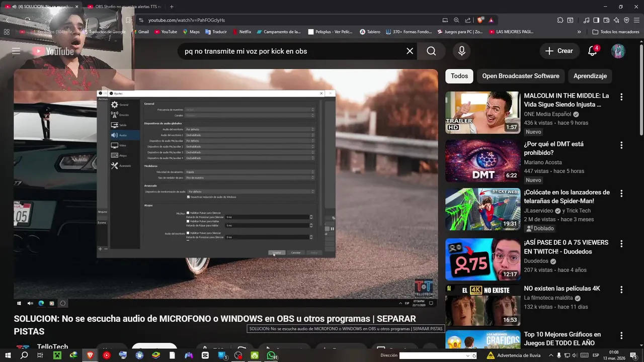Image resolution: width=644 pixels, height=362 pixels.
Task: Start voice search with the microphone icon
Action: pos(461,51)
